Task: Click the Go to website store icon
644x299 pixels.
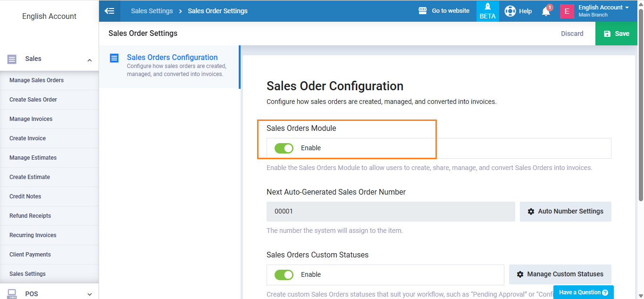Action: [x=423, y=11]
